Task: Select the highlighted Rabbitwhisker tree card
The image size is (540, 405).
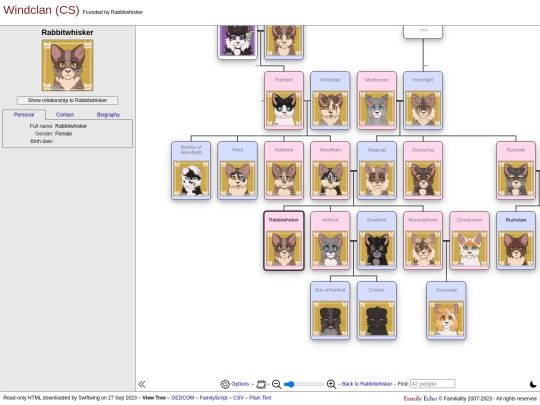Action: click(284, 241)
